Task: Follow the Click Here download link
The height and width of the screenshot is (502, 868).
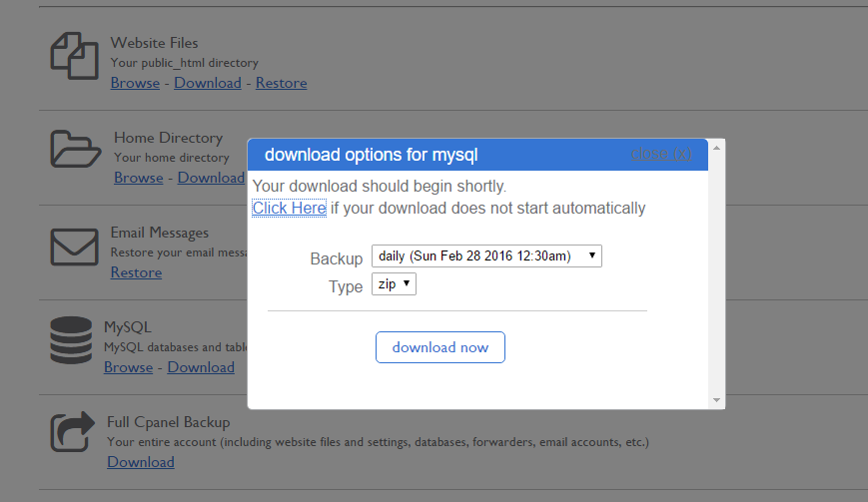Action: tap(289, 209)
